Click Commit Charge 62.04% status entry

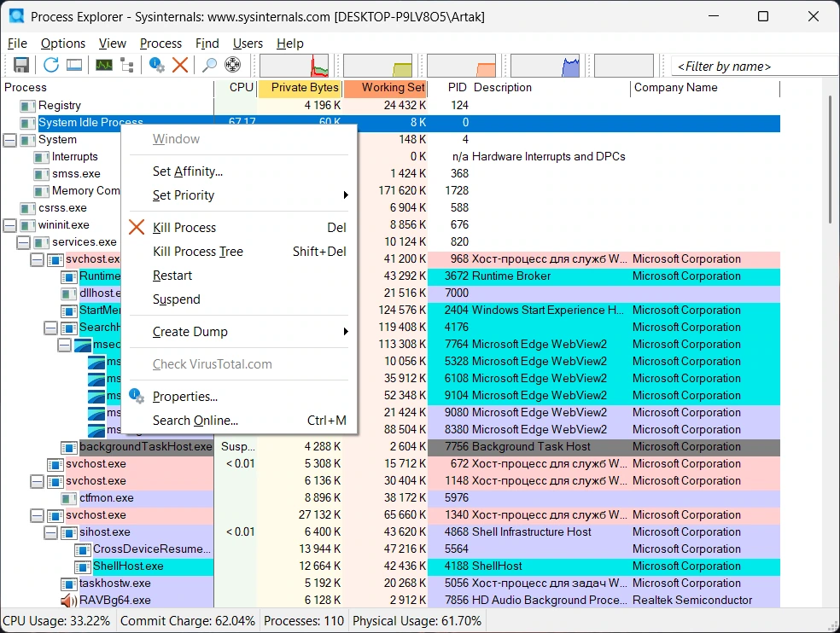point(188,621)
